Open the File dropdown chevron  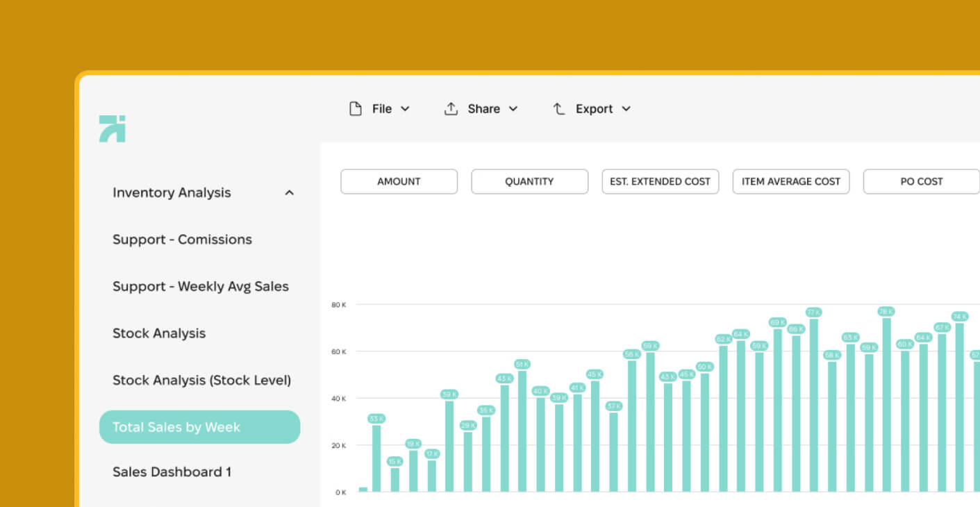point(406,109)
